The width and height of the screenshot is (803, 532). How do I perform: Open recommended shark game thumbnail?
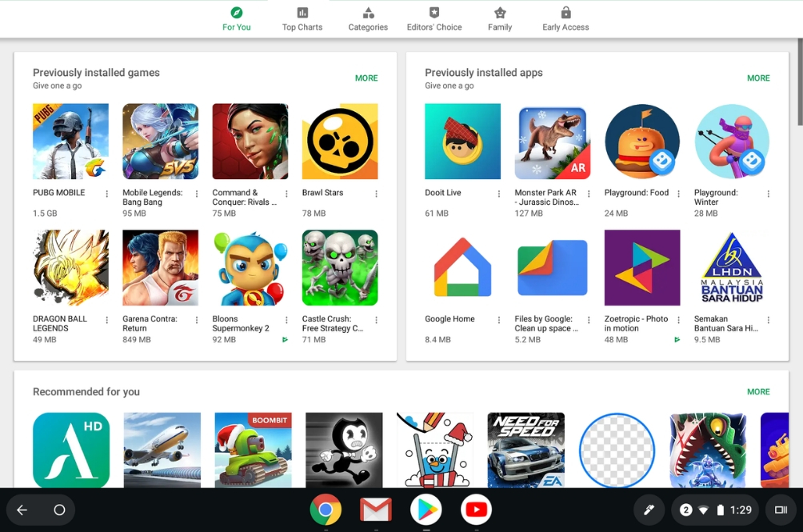pos(709,450)
